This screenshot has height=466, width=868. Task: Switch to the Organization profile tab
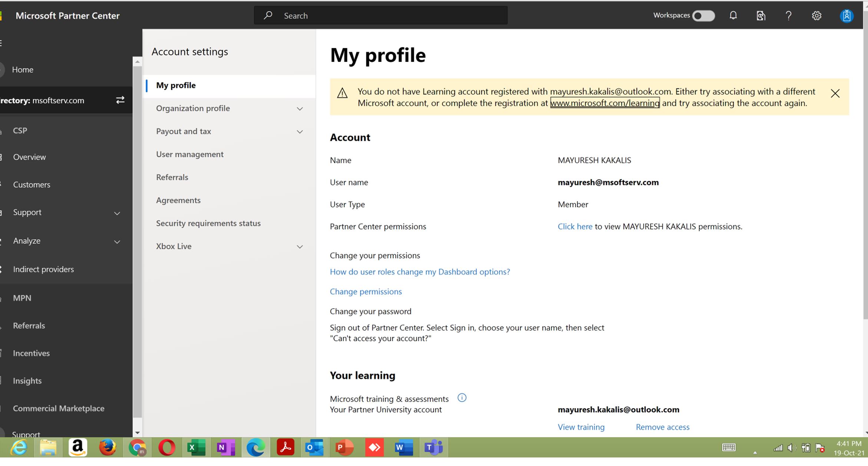click(x=193, y=108)
